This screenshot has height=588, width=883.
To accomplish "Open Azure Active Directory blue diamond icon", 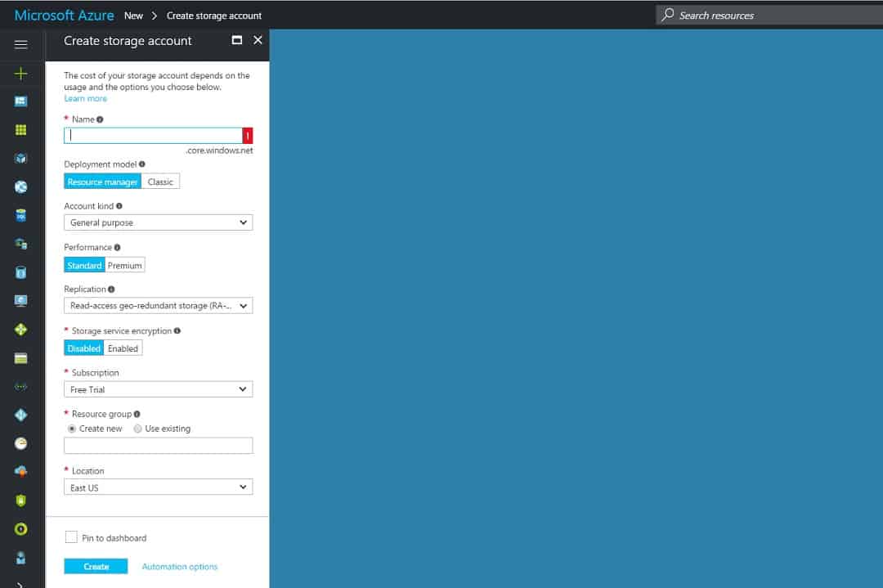I will (x=20, y=415).
